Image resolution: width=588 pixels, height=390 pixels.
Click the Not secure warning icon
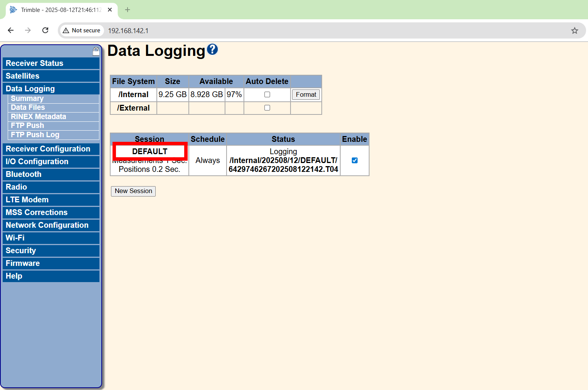[x=66, y=30]
